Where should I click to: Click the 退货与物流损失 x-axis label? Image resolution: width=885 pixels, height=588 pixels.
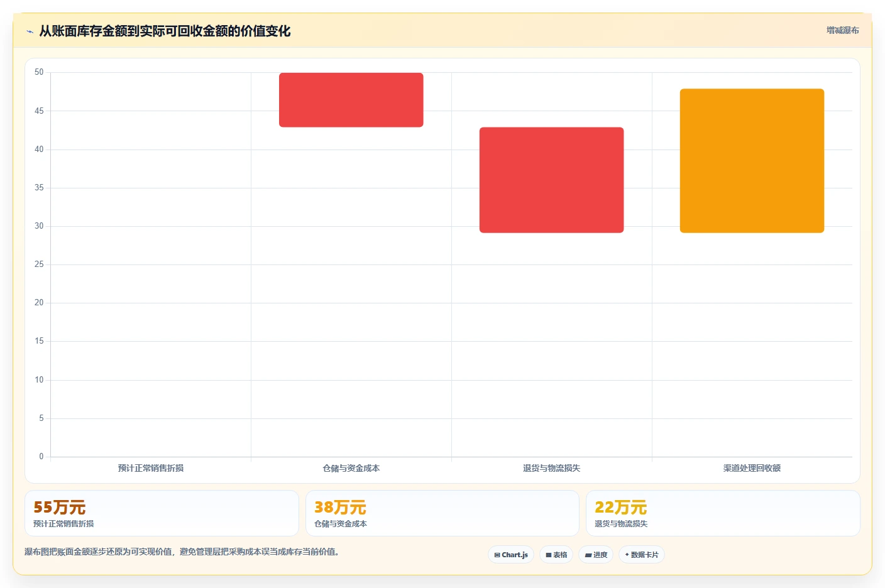552,468
